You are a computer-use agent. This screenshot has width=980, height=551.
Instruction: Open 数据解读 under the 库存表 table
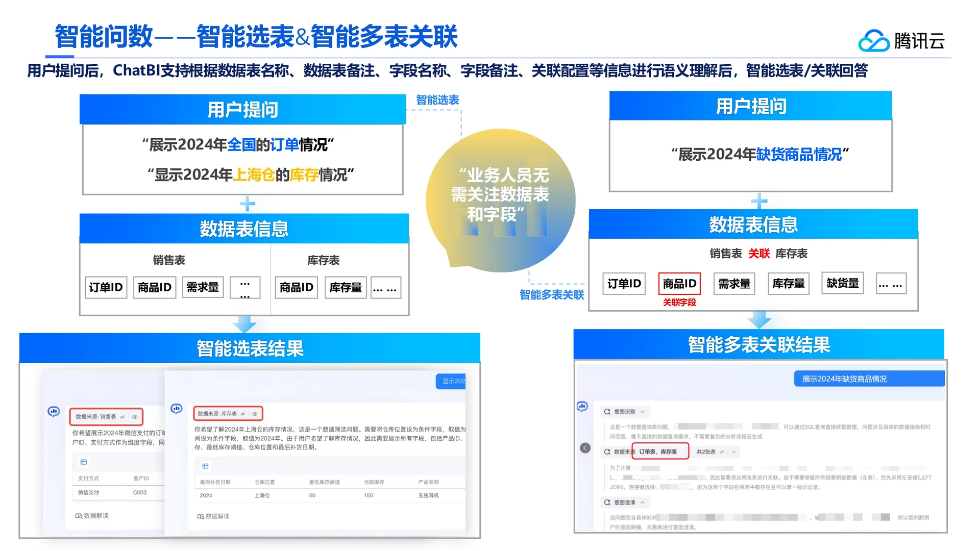213,517
